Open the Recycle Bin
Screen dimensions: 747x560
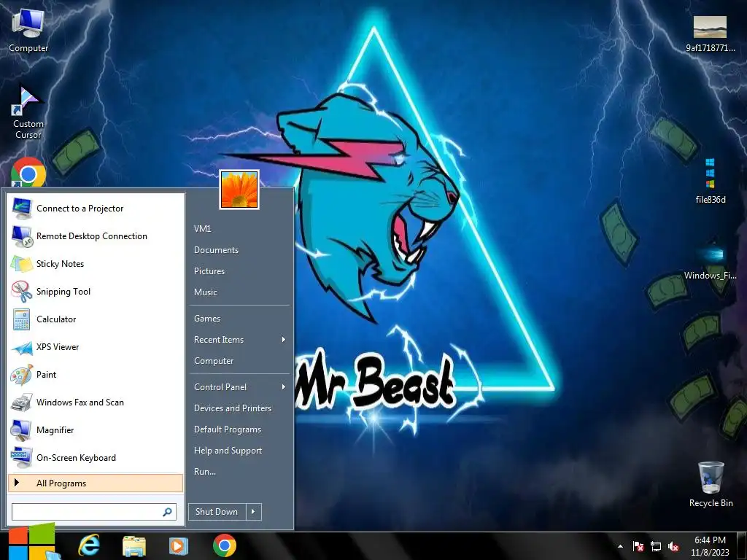click(x=711, y=484)
